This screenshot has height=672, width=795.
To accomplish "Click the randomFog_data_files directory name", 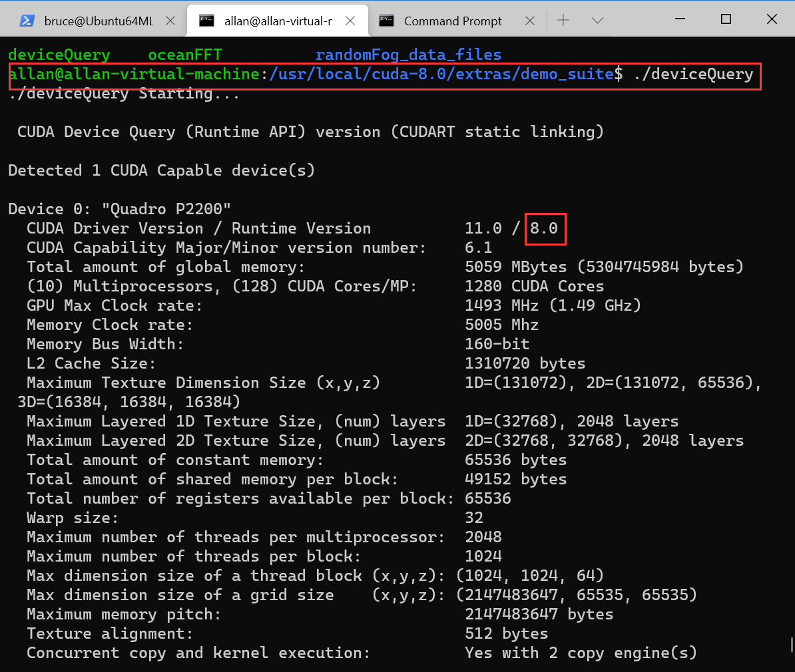I will 409,55.
